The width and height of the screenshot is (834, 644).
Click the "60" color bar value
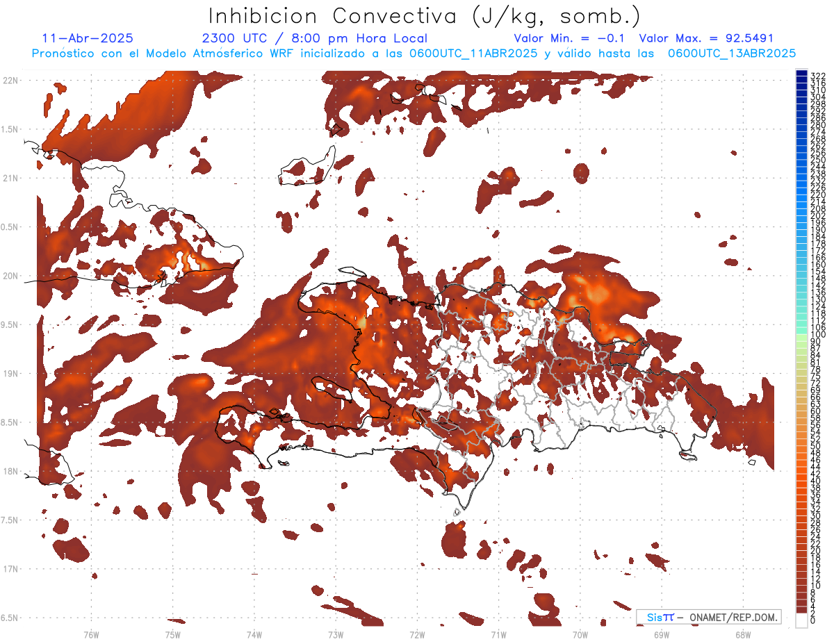(x=815, y=411)
